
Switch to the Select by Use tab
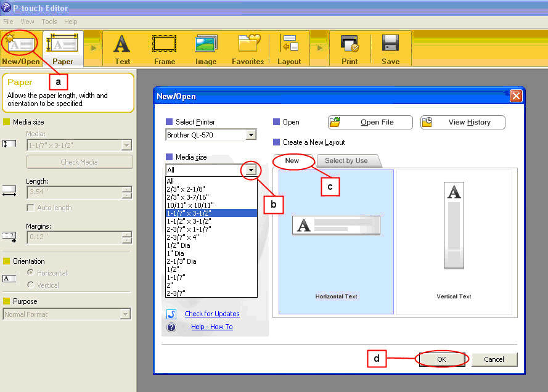(346, 160)
